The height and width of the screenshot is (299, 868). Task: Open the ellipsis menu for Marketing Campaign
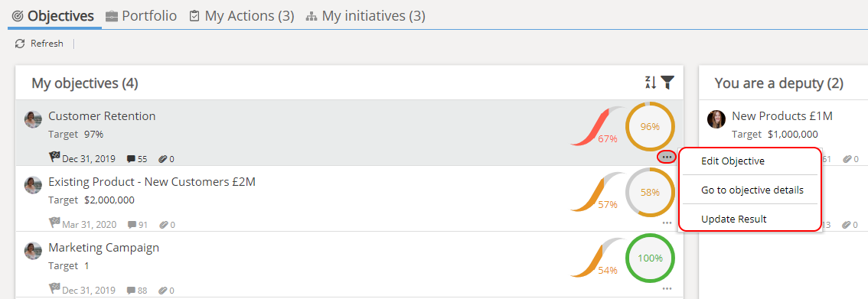[667, 288]
